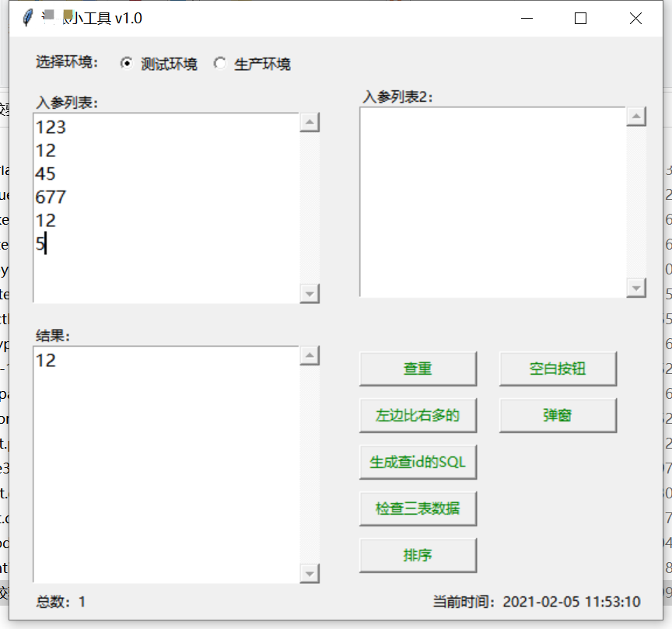Click the scroll-down arrow of 入参列表
Image resolution: width=672 pixels, height=629 pixels.
(x=310, y=294)
